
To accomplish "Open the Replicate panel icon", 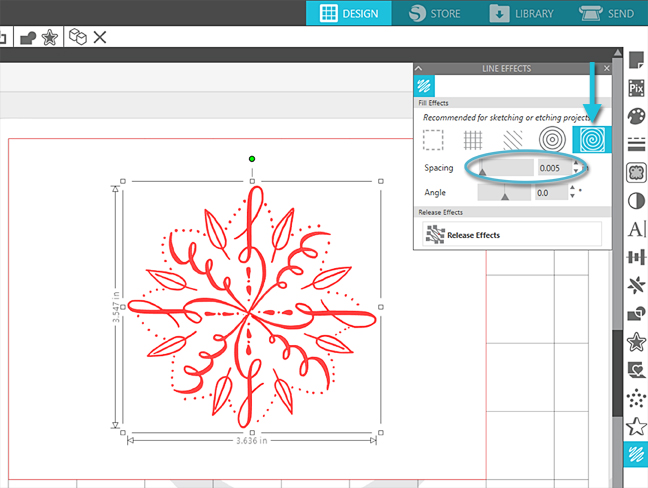I will (636, 285).
